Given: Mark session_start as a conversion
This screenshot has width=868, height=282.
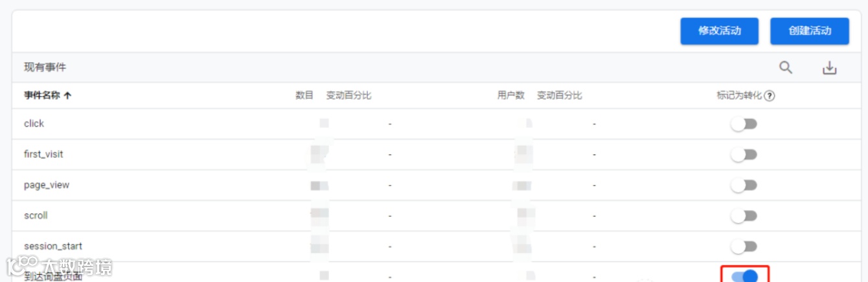Looking at the screenshot, I should (x=744, y=246).
